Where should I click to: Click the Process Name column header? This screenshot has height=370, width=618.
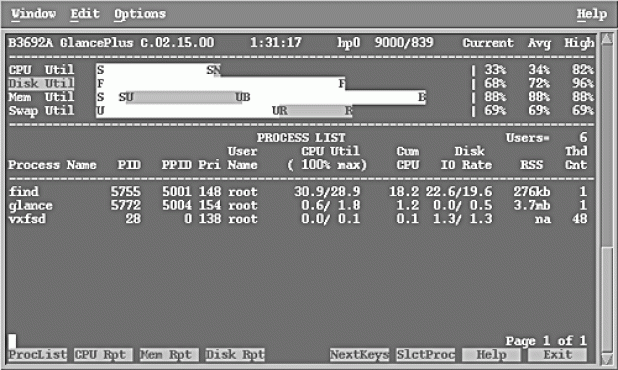[52, 165]
